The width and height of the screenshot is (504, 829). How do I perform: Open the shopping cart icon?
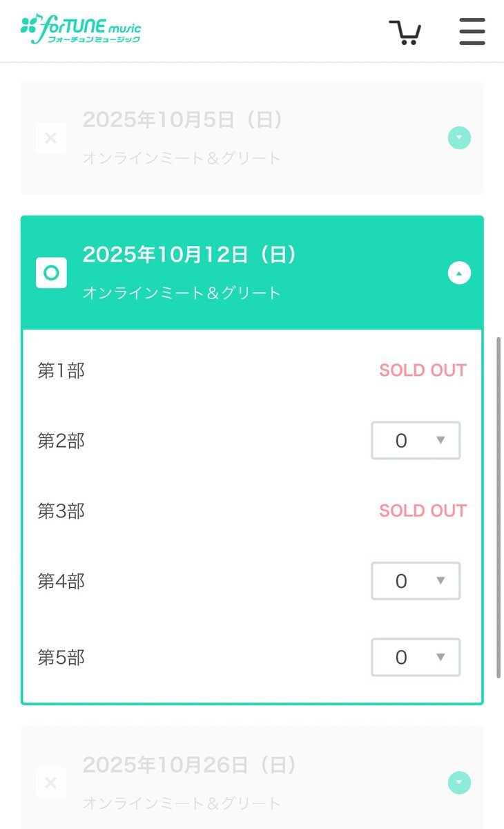tap(405, 32)
